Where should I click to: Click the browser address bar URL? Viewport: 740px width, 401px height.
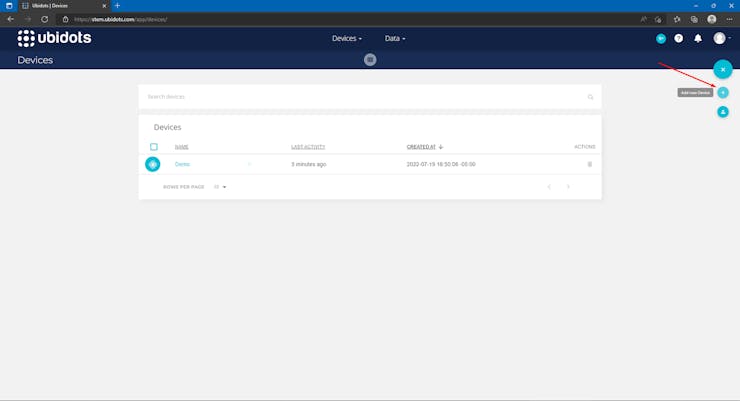pos(121,19)
